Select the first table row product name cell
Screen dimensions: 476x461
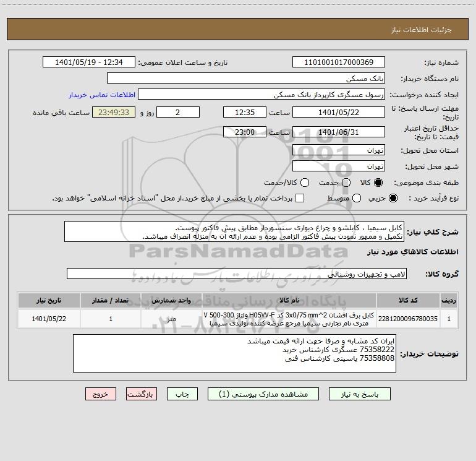coord(289,319)
